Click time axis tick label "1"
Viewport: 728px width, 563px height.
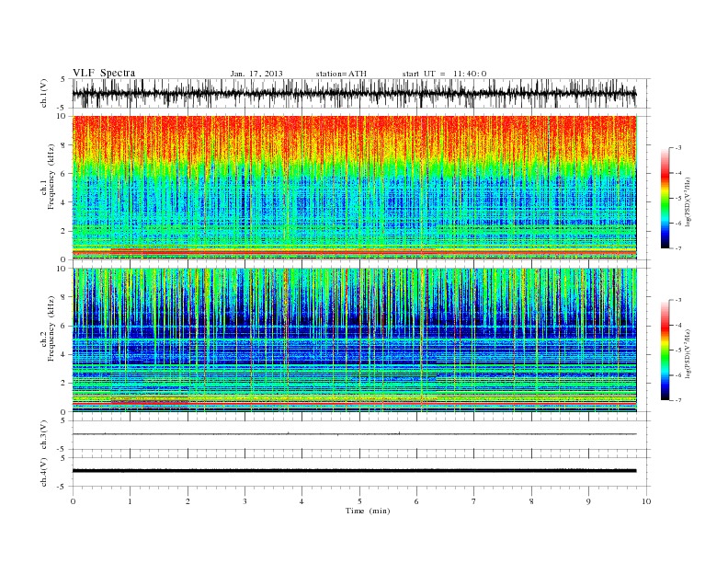(x=131, y=501)
